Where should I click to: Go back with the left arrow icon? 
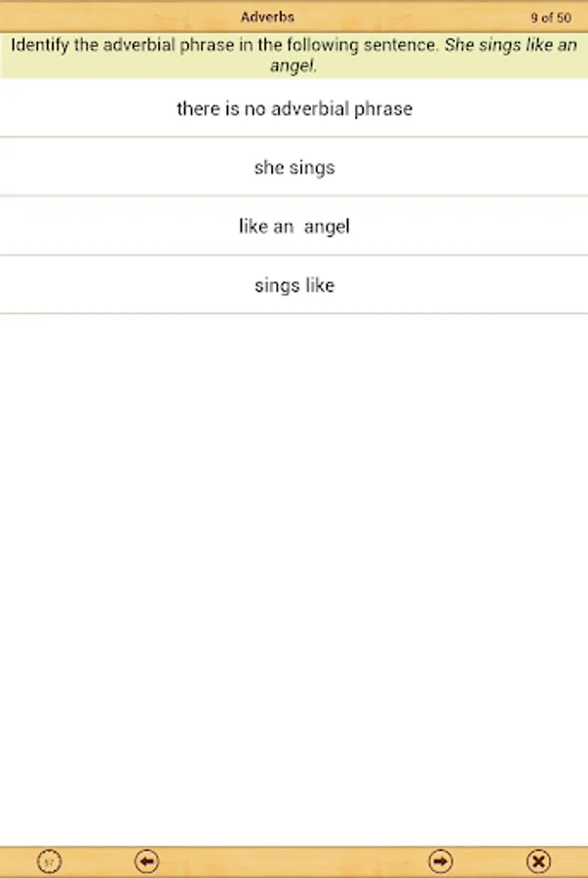[x=146, y=861]
